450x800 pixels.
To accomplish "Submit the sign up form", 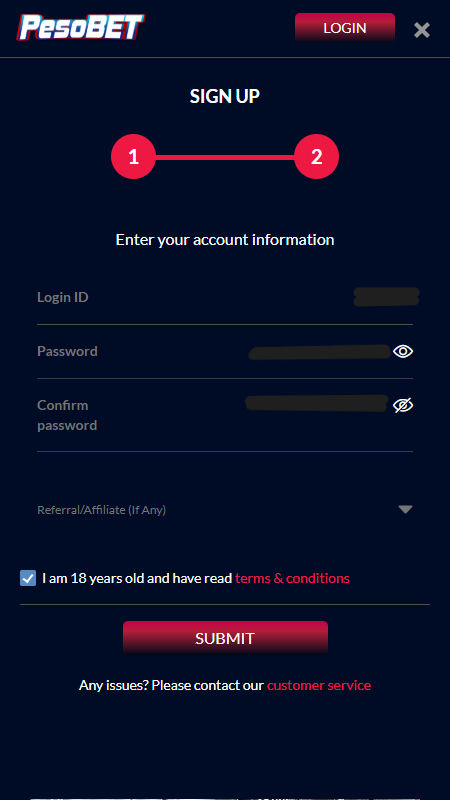I will (225, 638).
